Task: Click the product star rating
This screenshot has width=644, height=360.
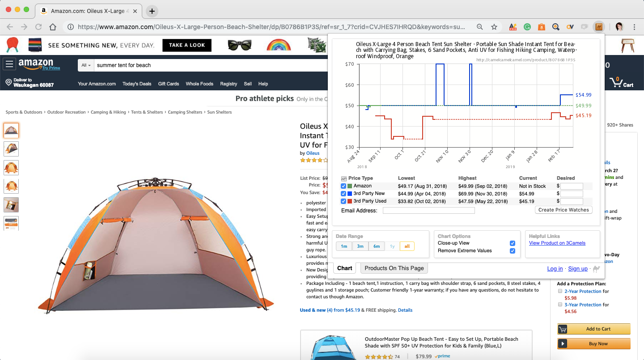Action: tap(314, 160)
